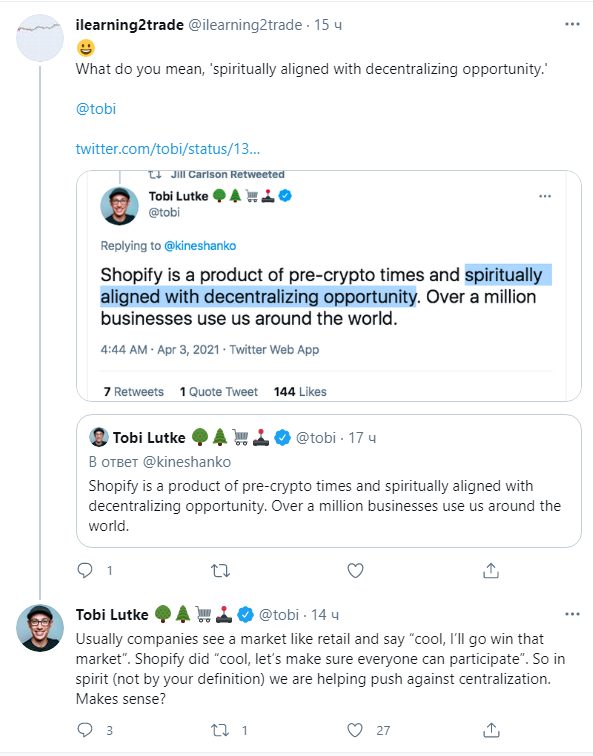The height and width of the screenshot is (756, 593).
Task: Open more options on Tobi Lutke's reply
Action: pos(572,614)
